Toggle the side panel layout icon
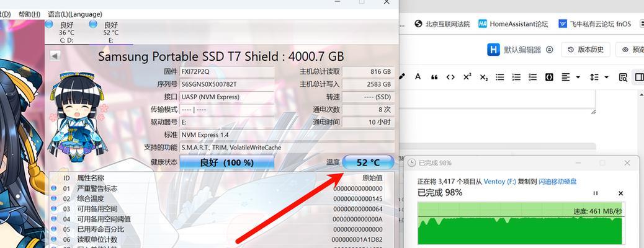The height and width of the screenshot is (248, 644). (639, 77)
